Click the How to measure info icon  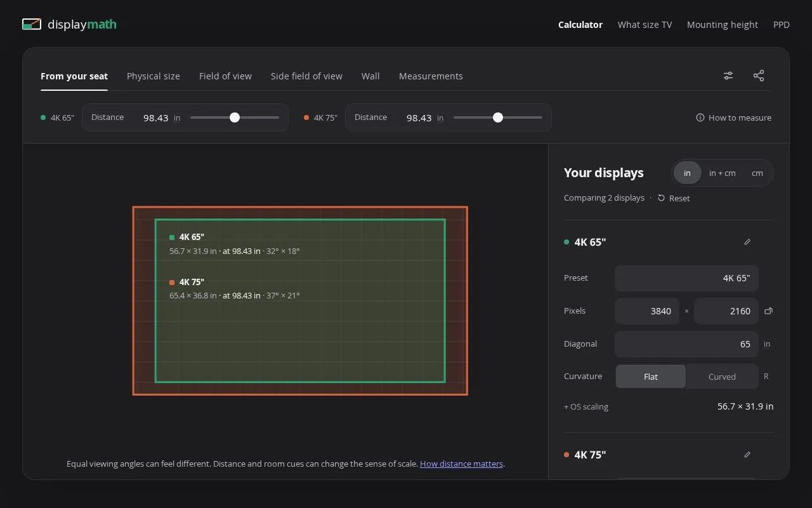point(700,117)
